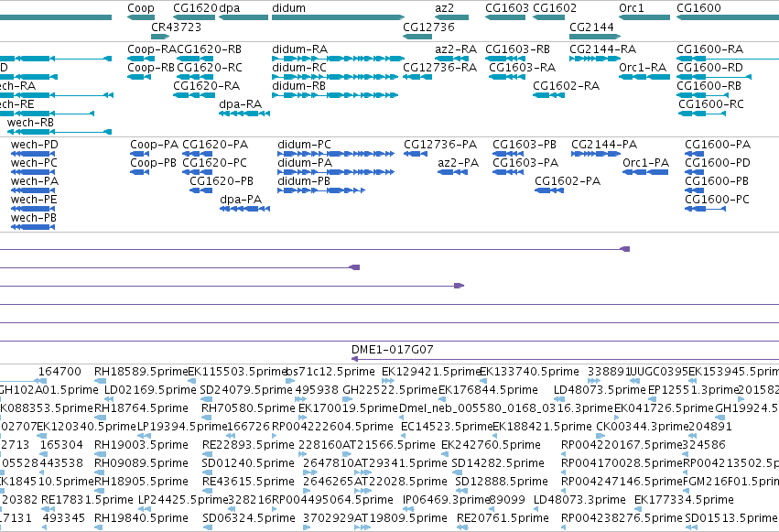Select the az2-RA transcript label

456,49
